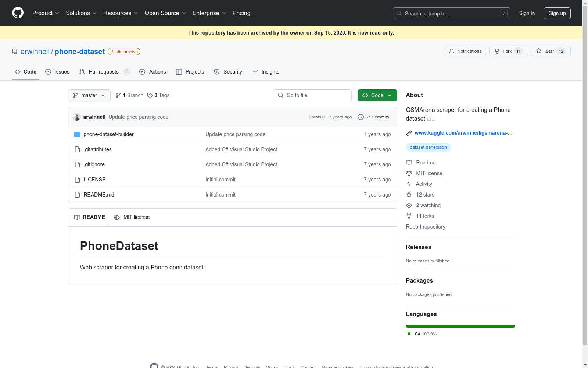Select the README tab

pyautogui.click(x=90, y=217)
